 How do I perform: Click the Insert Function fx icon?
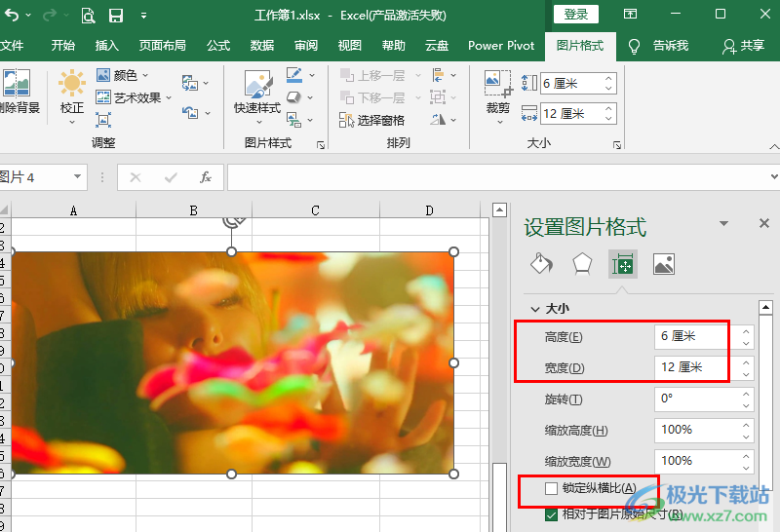point(206,177)
